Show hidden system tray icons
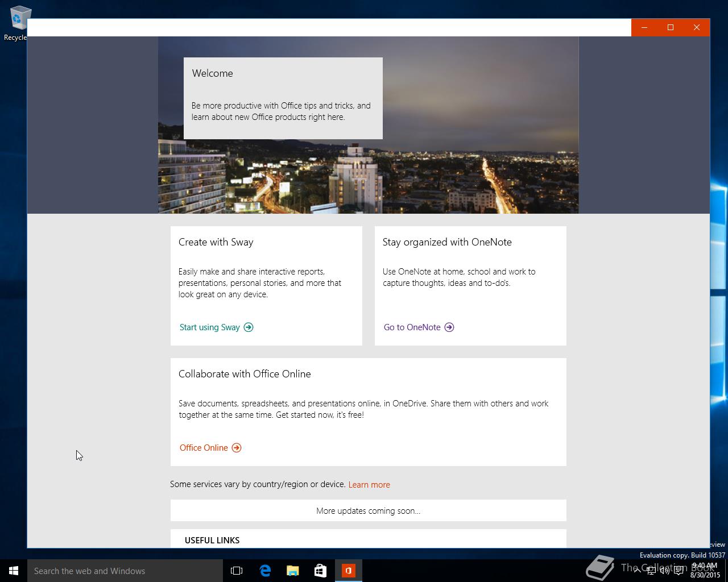The width and height of the screenshot is (728, 582). [x=638, y=571]
